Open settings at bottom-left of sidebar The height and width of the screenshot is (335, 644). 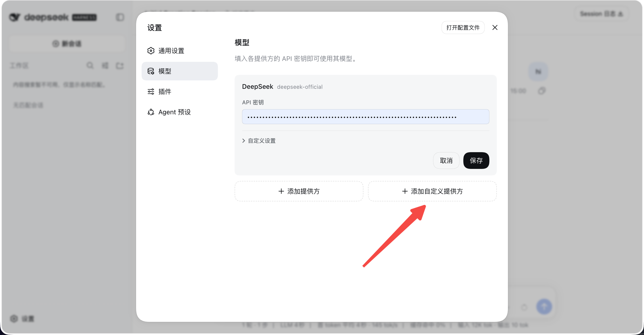(22, 319)
